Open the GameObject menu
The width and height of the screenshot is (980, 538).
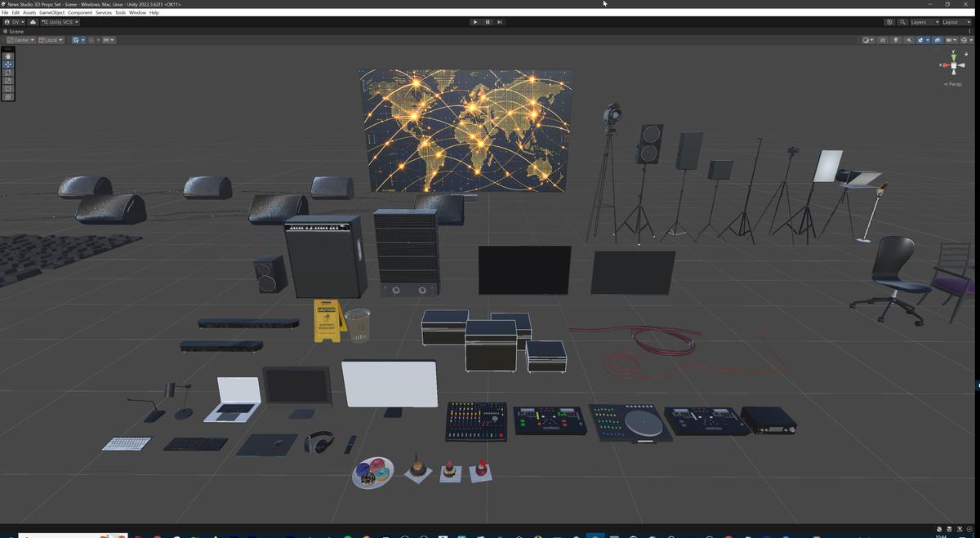[x=51, y=13]
